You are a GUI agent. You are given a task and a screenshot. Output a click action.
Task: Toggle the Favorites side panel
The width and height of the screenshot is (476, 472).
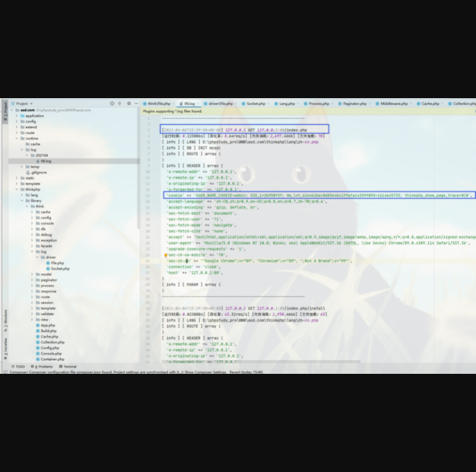coord(5,347)
